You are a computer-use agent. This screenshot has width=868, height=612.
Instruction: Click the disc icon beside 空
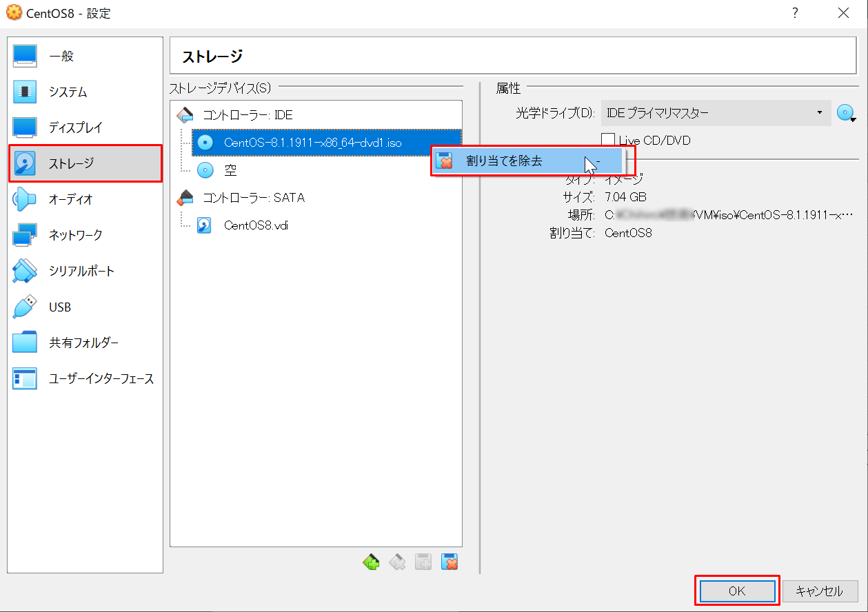click(205, 170)
